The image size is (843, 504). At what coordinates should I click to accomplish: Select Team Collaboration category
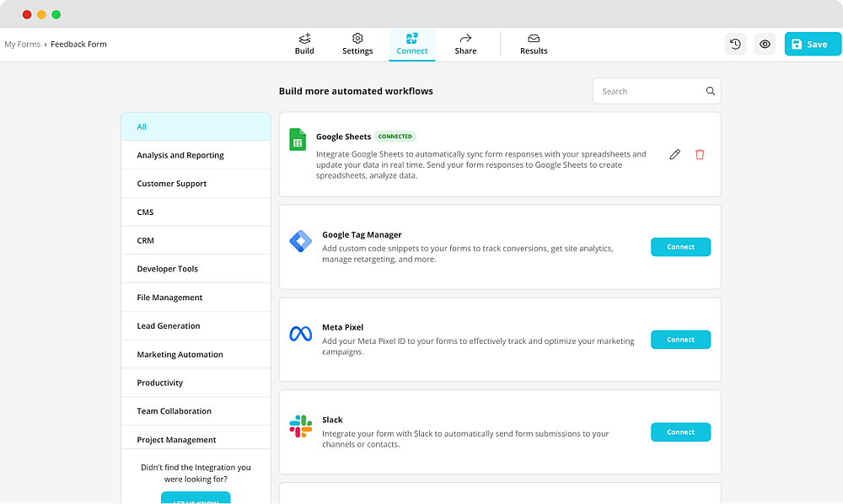point(196,411)
